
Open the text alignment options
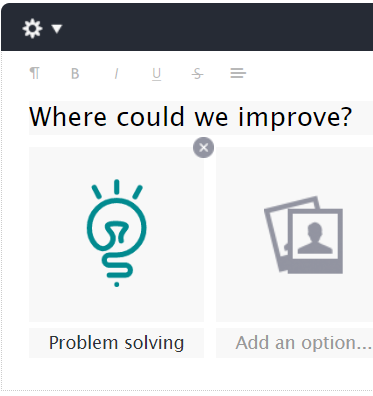click(x=238, y=73)
